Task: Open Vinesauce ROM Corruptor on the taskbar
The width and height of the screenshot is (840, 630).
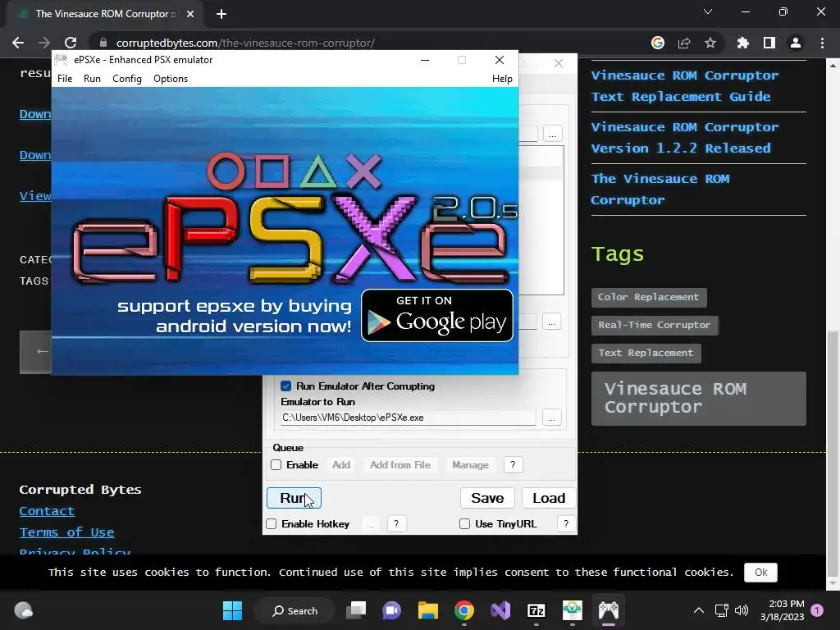Action: [x=572, y=610]
